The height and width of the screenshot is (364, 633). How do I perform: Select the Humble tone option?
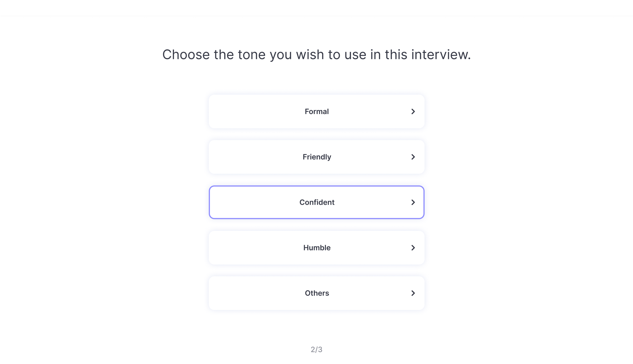[316, 248]
